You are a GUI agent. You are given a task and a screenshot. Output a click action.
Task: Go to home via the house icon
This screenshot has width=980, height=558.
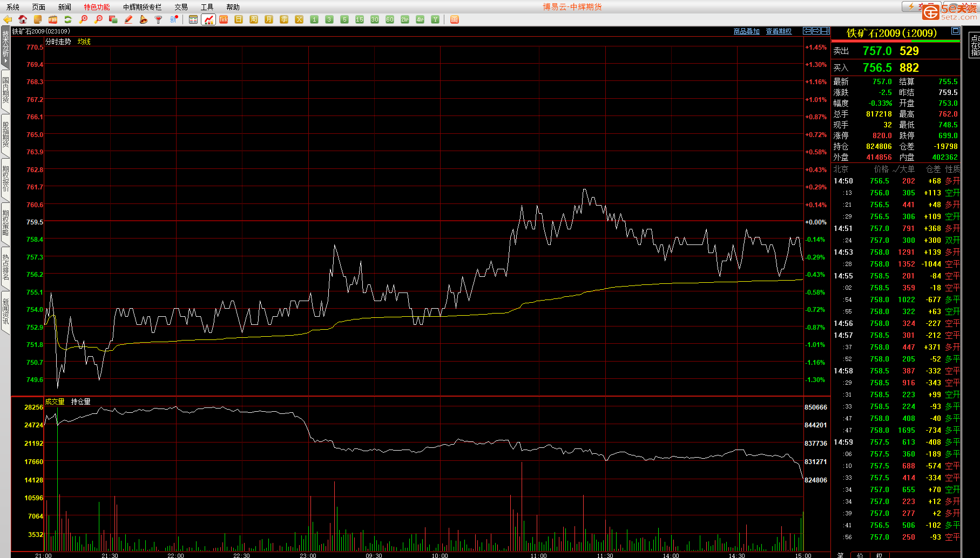(23, 19)
